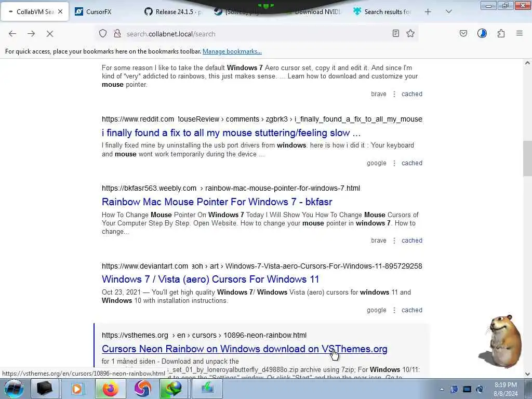Open the Firefox hamburger application menu
The image size is (532, 399).
520,33
